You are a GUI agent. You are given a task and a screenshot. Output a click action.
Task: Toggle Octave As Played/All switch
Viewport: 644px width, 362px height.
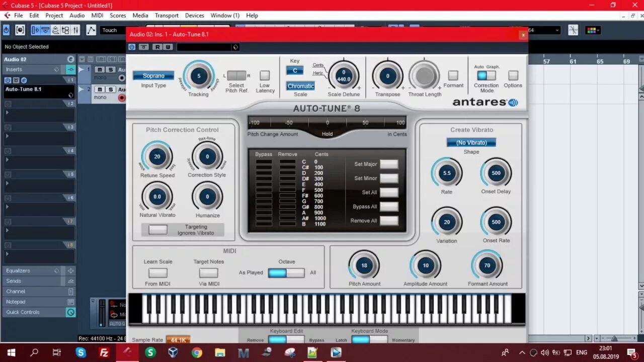(286, 273)
